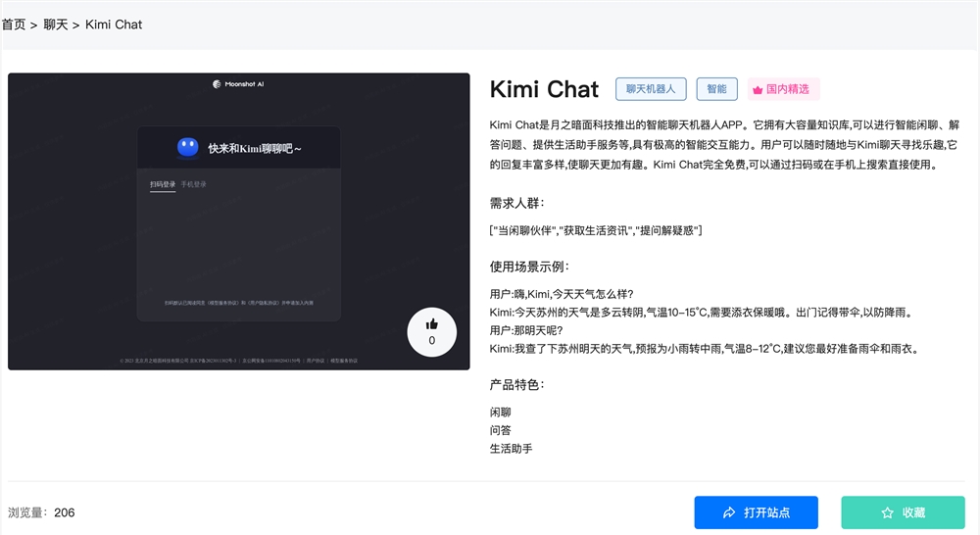Click Kimi Chat breadcrumb item
The image size is (980, 535).
[114, 24]
